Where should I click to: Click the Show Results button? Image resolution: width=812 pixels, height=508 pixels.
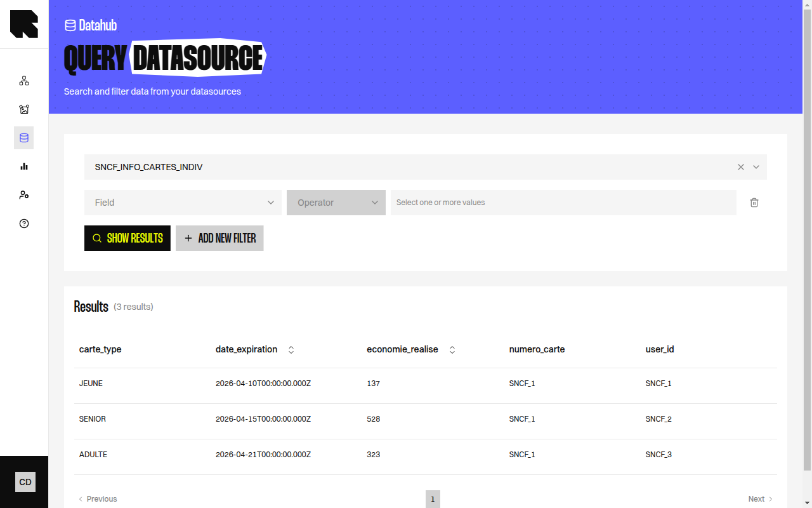128,238
